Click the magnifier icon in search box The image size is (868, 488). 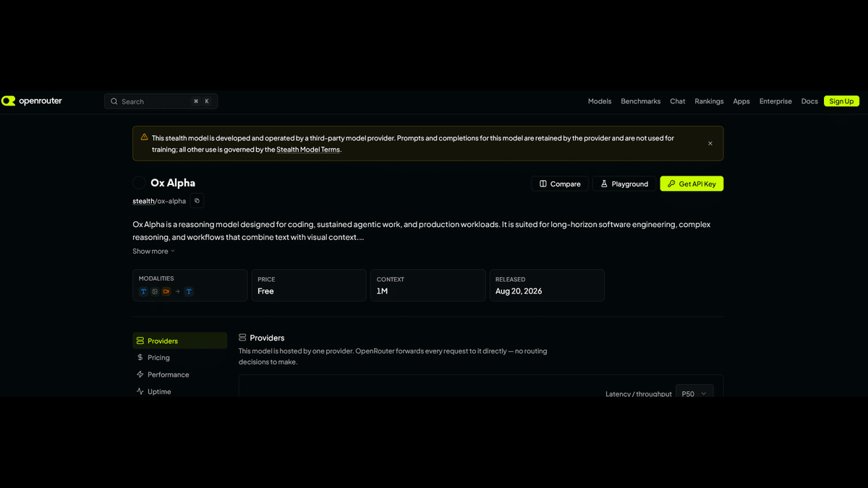114,101
